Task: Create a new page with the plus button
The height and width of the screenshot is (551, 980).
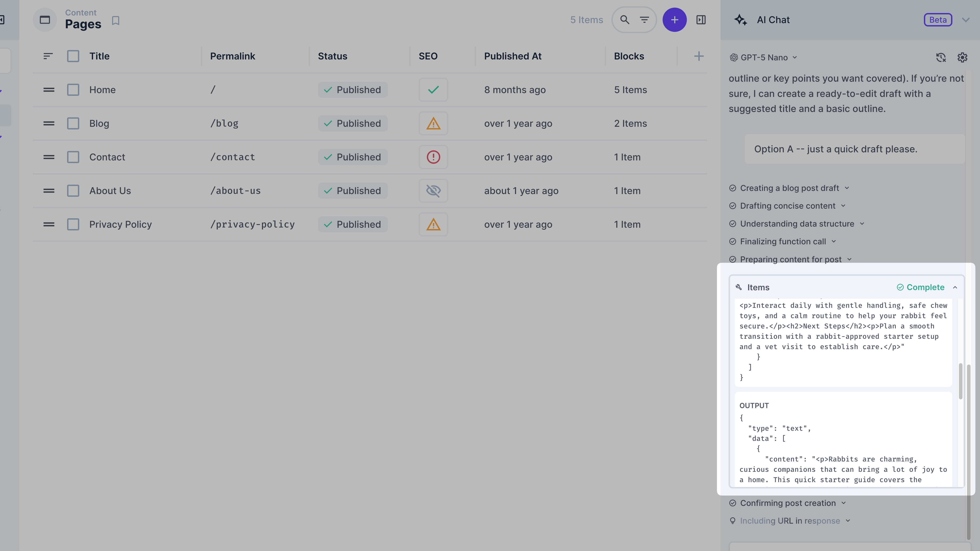Action: (675, 20)
